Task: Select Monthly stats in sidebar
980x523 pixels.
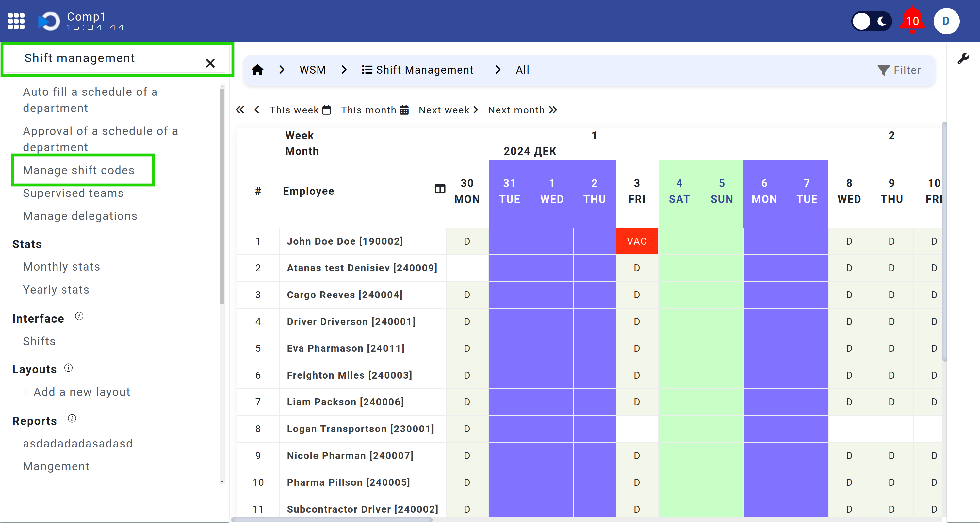Action: click(x=62, y=266)
